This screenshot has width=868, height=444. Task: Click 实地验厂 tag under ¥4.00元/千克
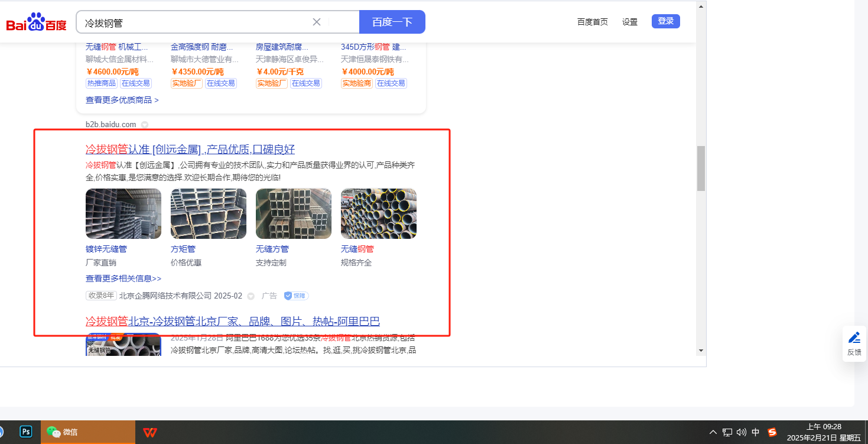(x=272, y=83)
